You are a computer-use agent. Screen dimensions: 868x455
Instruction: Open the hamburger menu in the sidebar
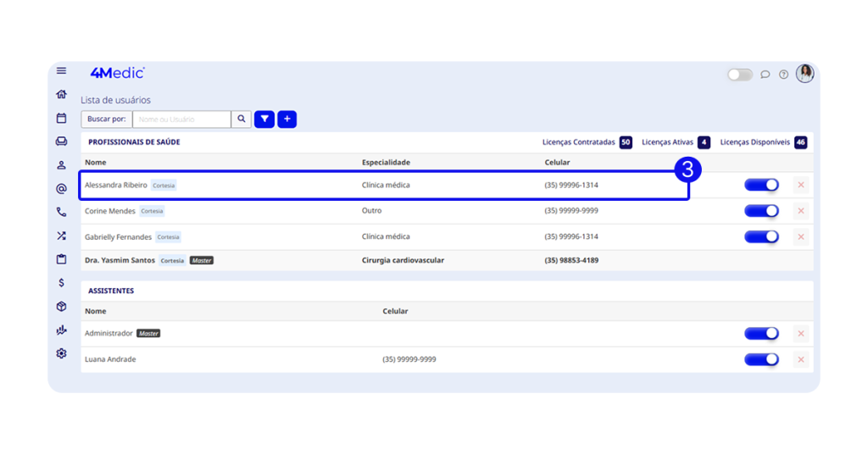tap(61, 71)
